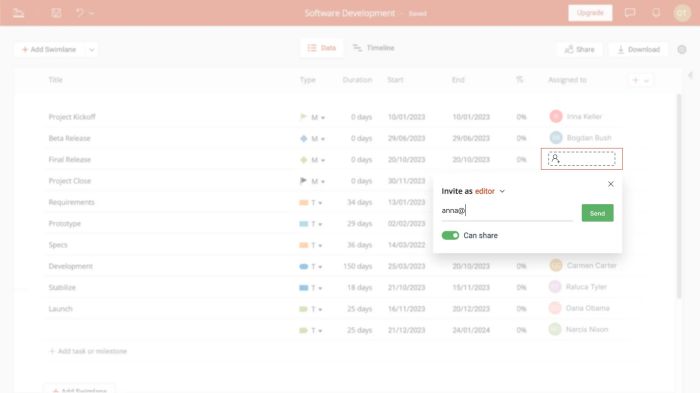The height and width of the screenshot is (393, 700).
Task: Click end date 24/01/2024 in last row
Action: tap(471, 330)
